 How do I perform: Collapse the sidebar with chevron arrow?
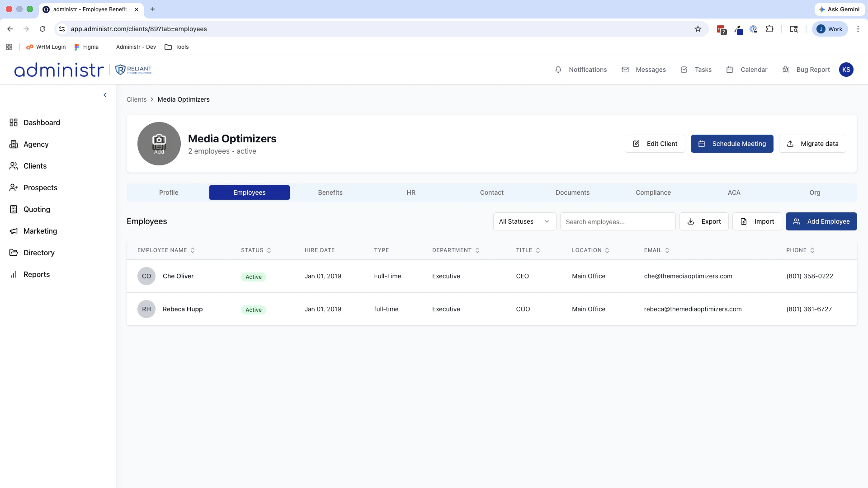click(105, 95)
